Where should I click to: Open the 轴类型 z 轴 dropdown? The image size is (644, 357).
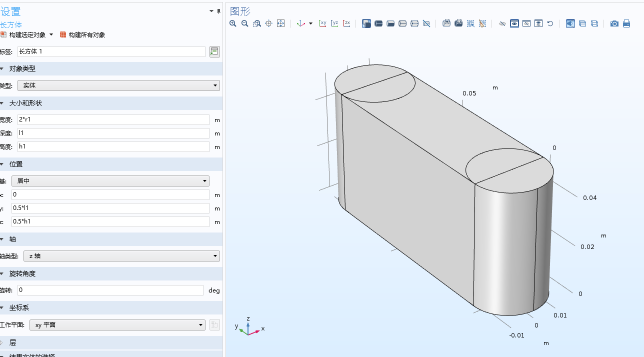[x=121, y=256]
